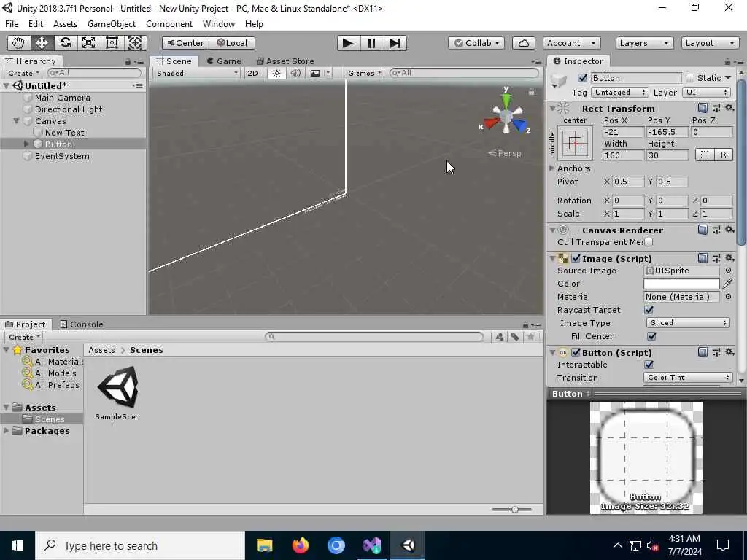Image resolution: width=747 pixels, height=560 pixels.
Task: Open the Layout button
Action: [x=710, y=43]
